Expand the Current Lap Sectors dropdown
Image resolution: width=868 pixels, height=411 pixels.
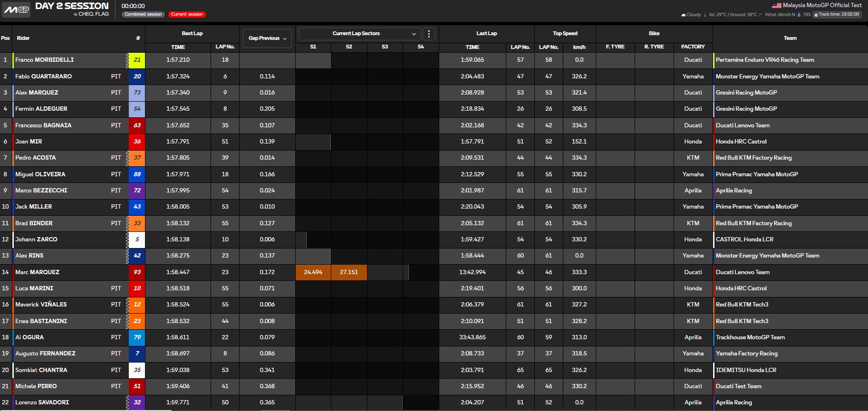pyautogui.click(x=359, y=34)
